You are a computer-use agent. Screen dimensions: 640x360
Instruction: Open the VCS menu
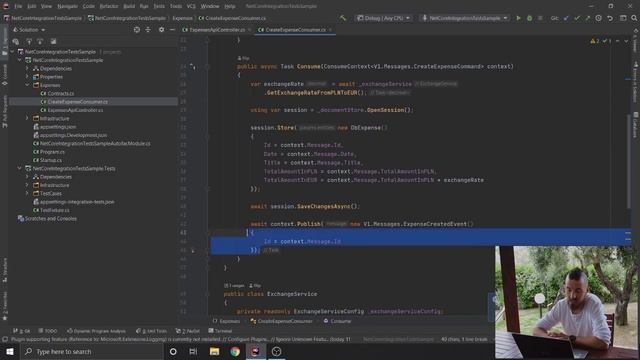(x=191, y=6)
